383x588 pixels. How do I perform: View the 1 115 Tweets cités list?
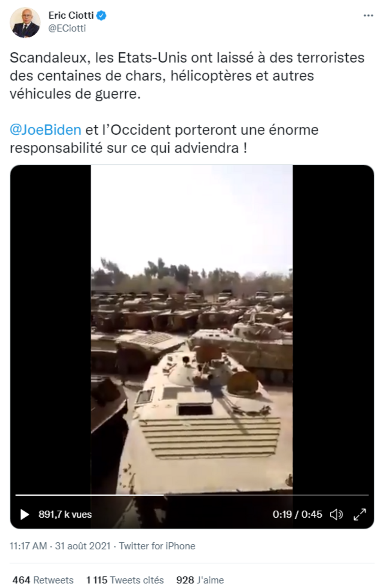click(125, 580)
